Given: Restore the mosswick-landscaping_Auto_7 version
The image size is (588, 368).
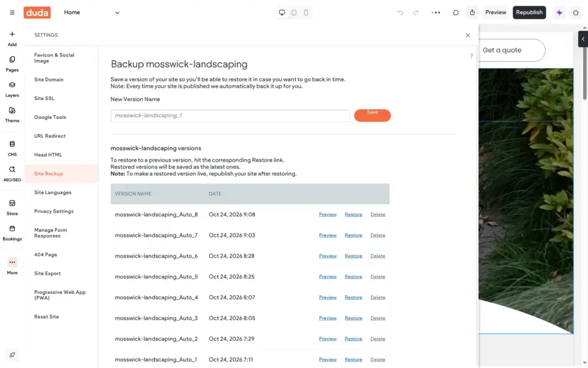Looking at the screenshot, I should [x=353, y=235].
